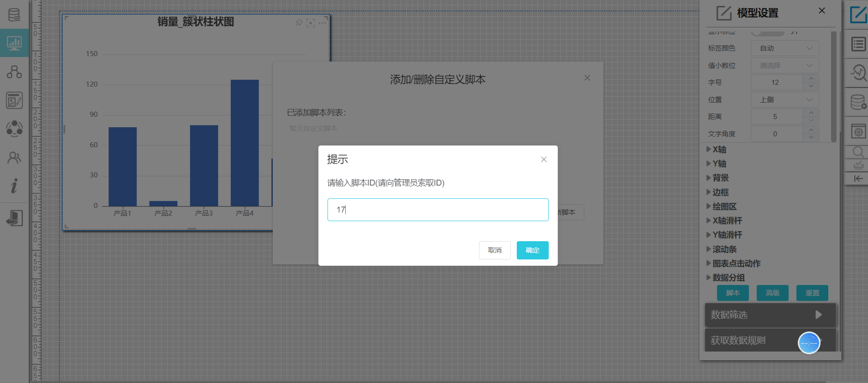This screenshot has height=383, width=868.
Task: Click the collapse panel arrow icon
Action: [858, 178]
